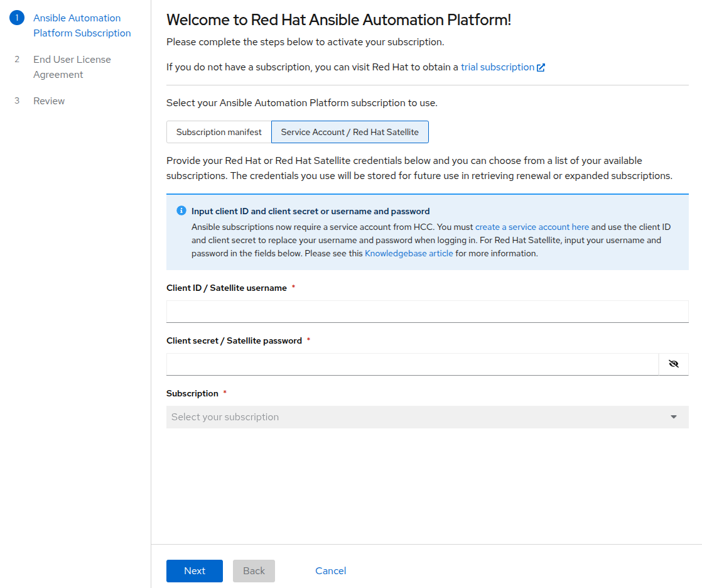Click the subscription dropdown caret arrow

click(x=674, y=417)
